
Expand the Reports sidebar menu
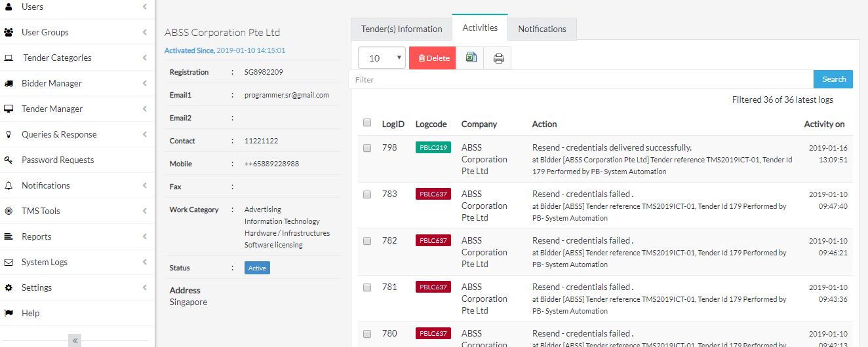tap(37, 237)
